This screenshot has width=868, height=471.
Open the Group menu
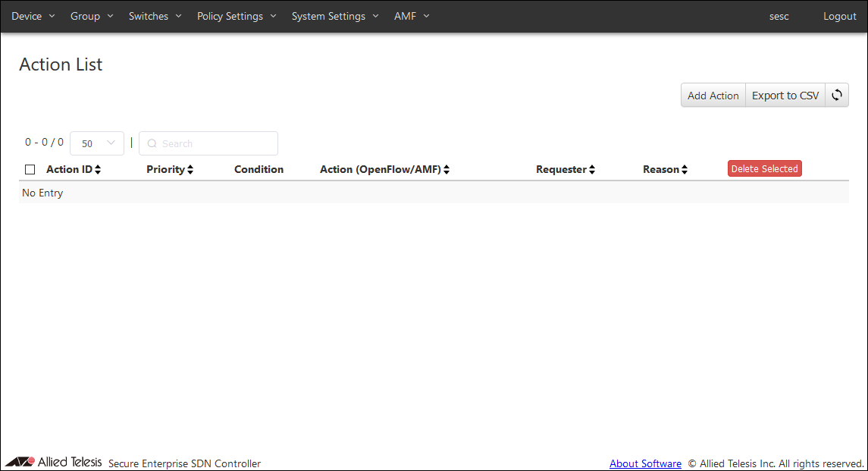click(x=92, y=16)
